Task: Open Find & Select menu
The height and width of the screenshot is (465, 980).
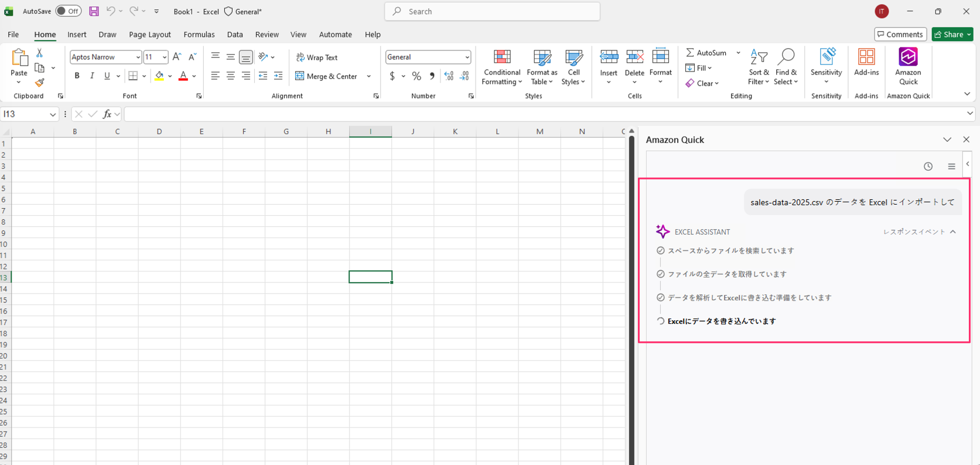Action: (x=786, y=67)
